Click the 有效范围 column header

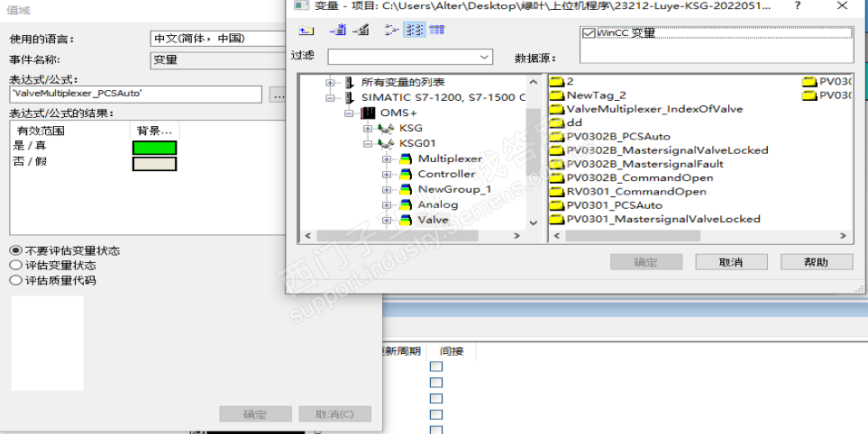69,131
